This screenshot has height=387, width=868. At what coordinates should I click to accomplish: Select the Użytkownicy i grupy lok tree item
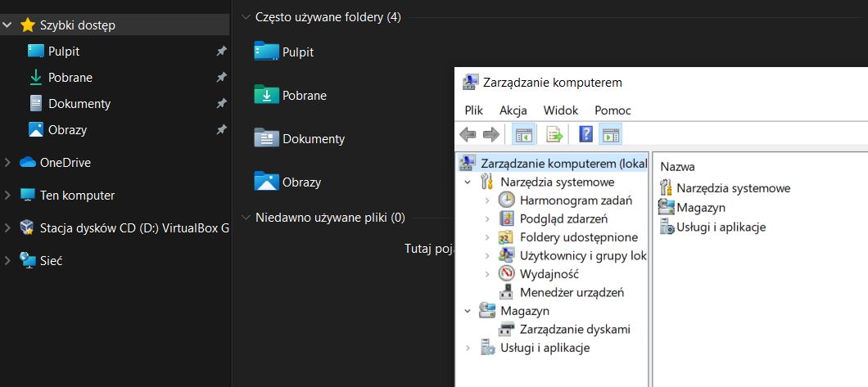[583, 255]
